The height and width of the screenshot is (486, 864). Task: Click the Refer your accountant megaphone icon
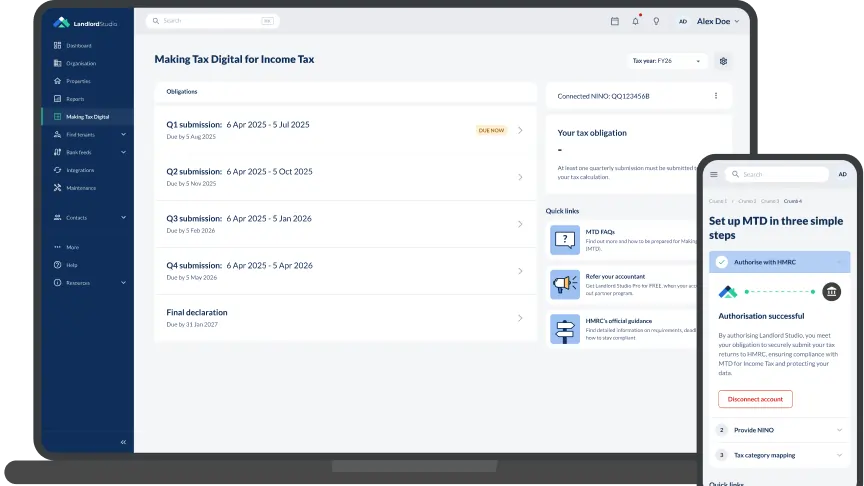pyautogui.click(x=565, y=284)
